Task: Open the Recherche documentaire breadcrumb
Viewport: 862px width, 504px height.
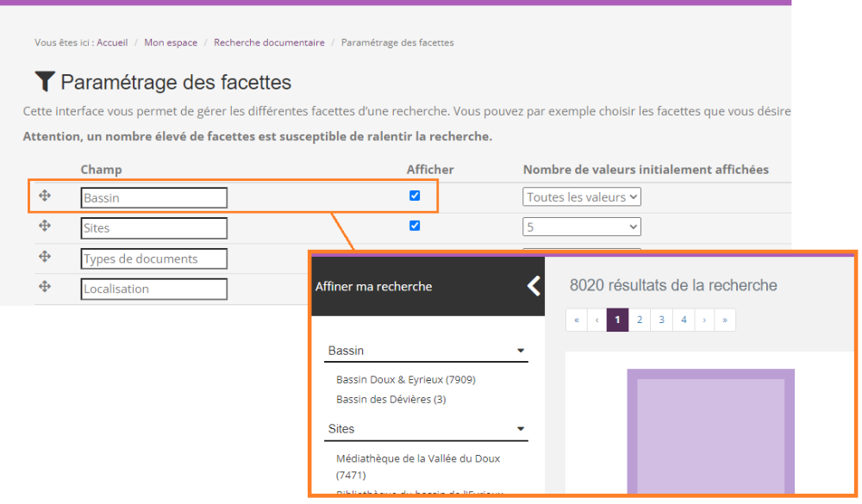Action: click(x=269, y=42)
